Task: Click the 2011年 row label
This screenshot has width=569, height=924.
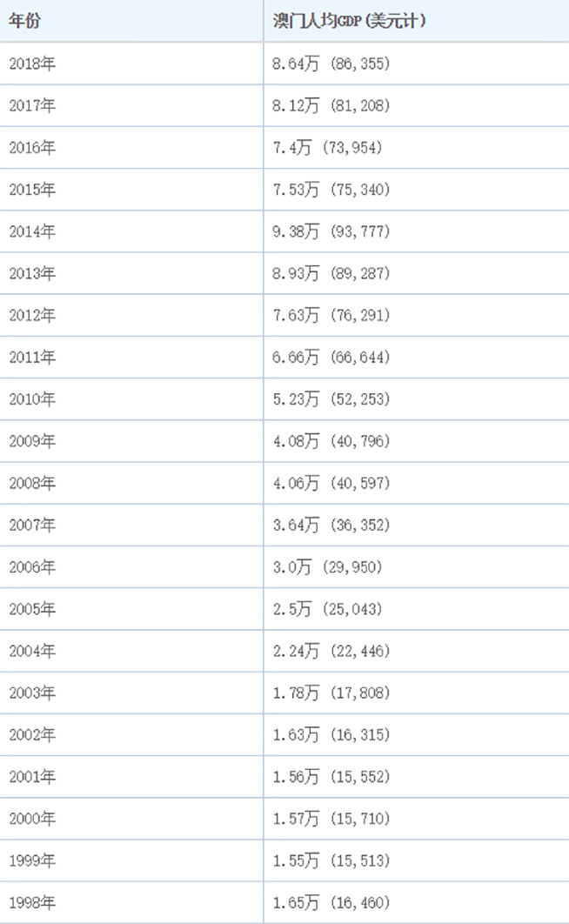Action: [x=32, y=358]
